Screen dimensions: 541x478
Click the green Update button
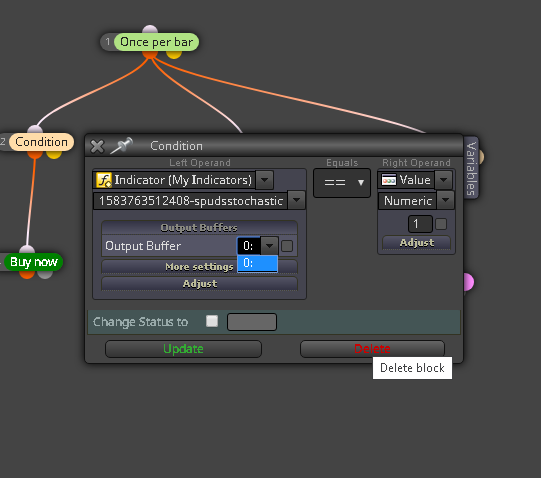click(183, 349)
